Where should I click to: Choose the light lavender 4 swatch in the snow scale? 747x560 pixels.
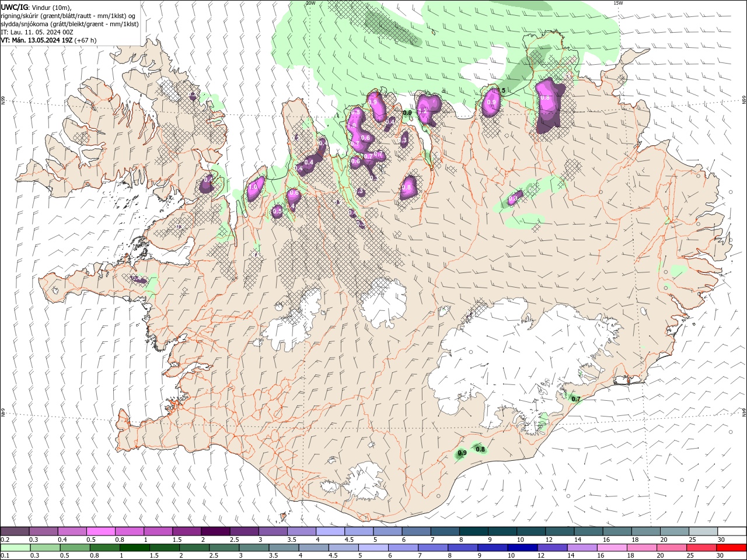click(x=330, y=531)
